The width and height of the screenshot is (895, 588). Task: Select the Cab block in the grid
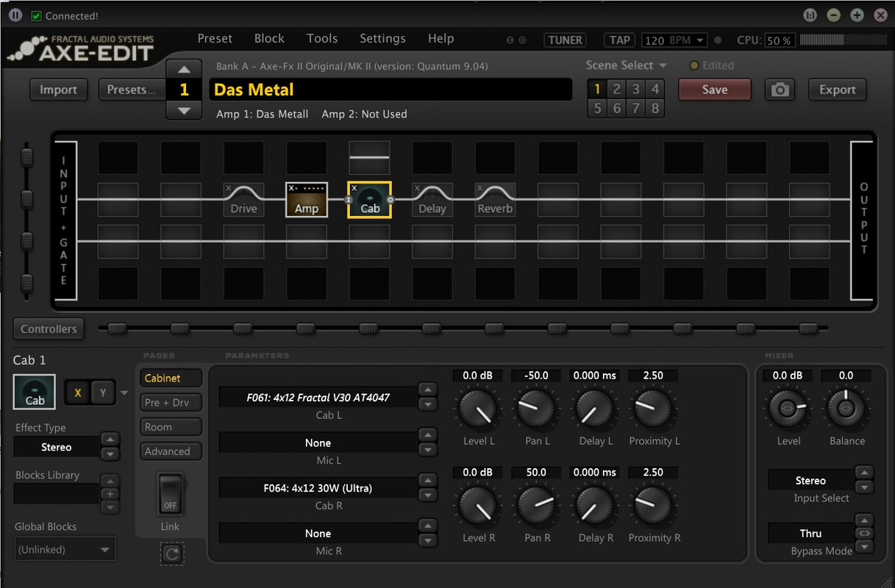[369, 200]
